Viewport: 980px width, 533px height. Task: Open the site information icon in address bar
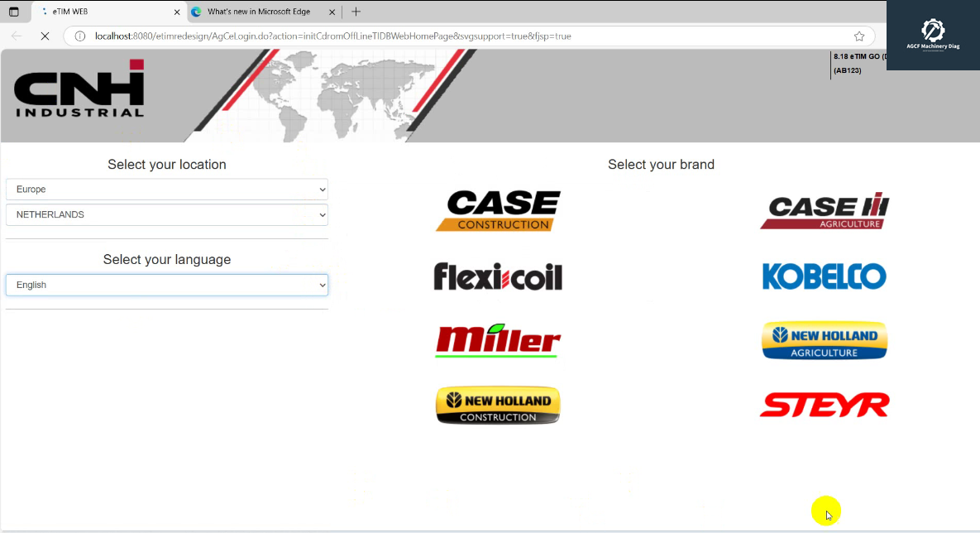78,36
